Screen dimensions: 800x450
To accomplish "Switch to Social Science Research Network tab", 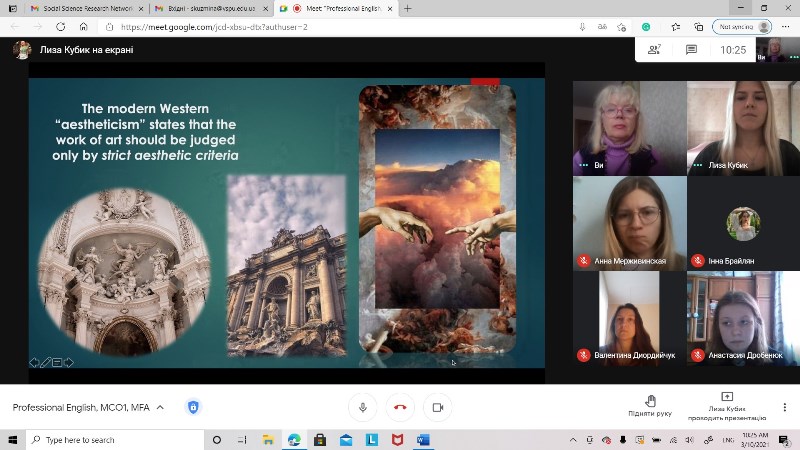I will pos(82,9).
